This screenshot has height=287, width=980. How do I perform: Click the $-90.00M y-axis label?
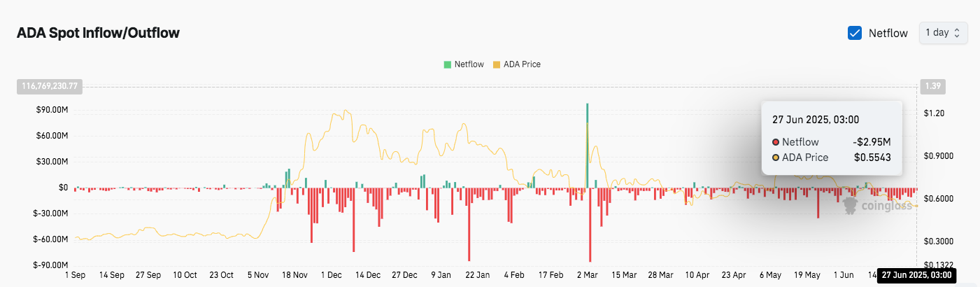pos(52,265)
